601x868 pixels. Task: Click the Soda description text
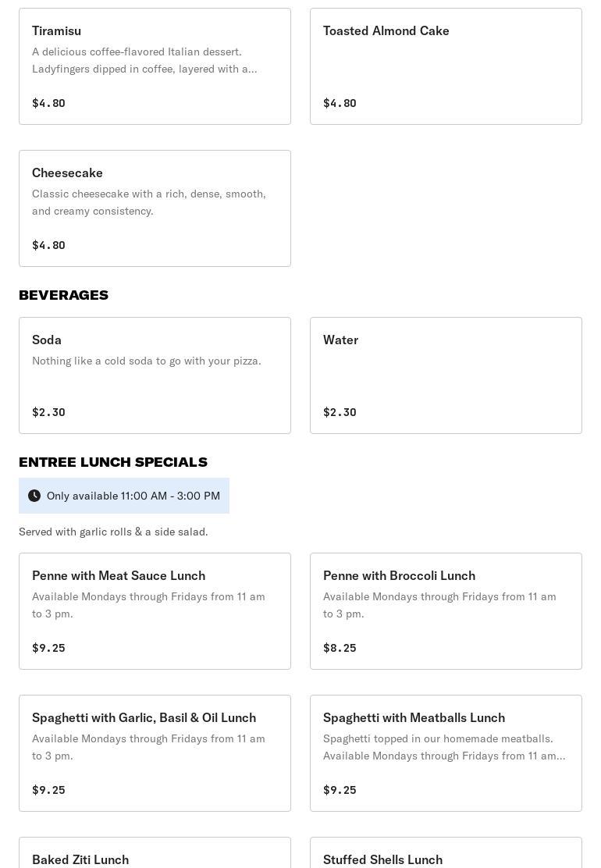click(x=146, y=361)
